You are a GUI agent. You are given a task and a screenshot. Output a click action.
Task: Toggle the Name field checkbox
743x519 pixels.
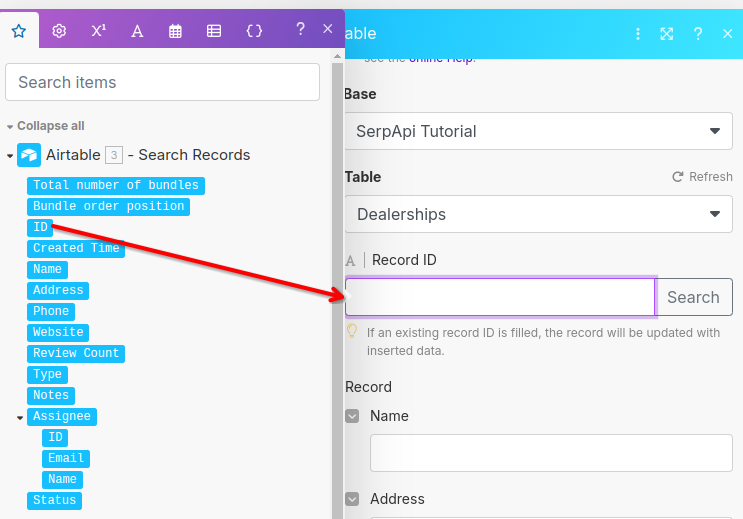tap(352, 416)
